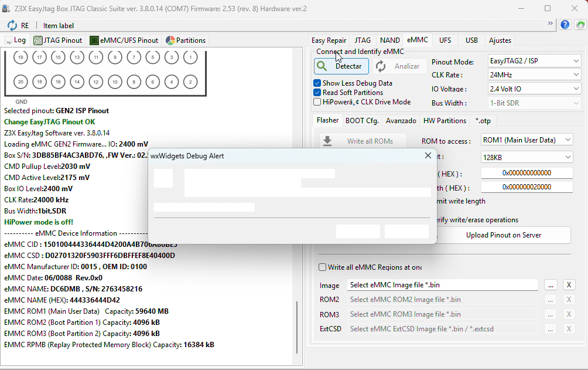Click the Detectar magnifier button

[341, 66]
